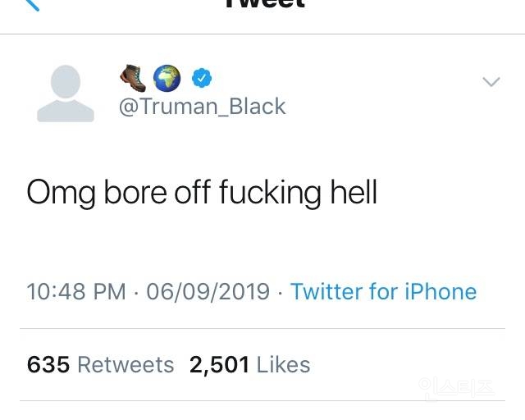Click the hiking boot emoji
Screen dimensions: 525x420
[x=133, y=79]
